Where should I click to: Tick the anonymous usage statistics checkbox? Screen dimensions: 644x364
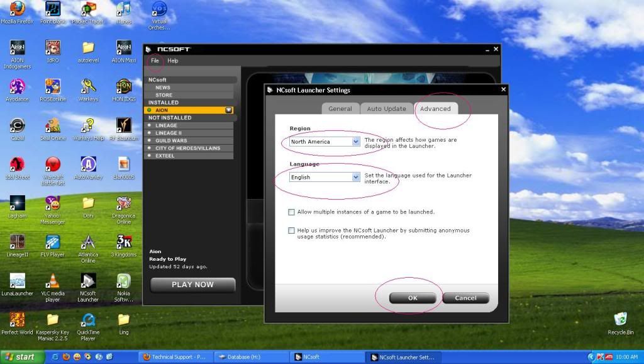pyautogui.click(x=292, y=230)
